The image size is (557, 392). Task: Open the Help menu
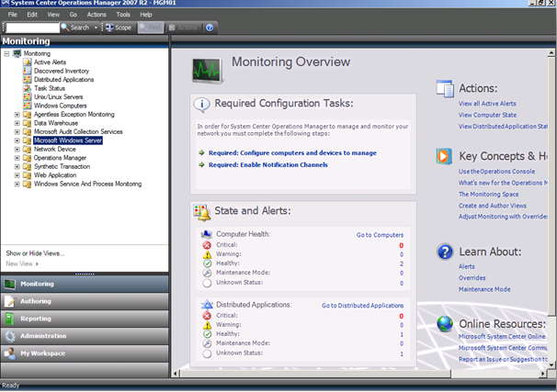coord(145,15)
